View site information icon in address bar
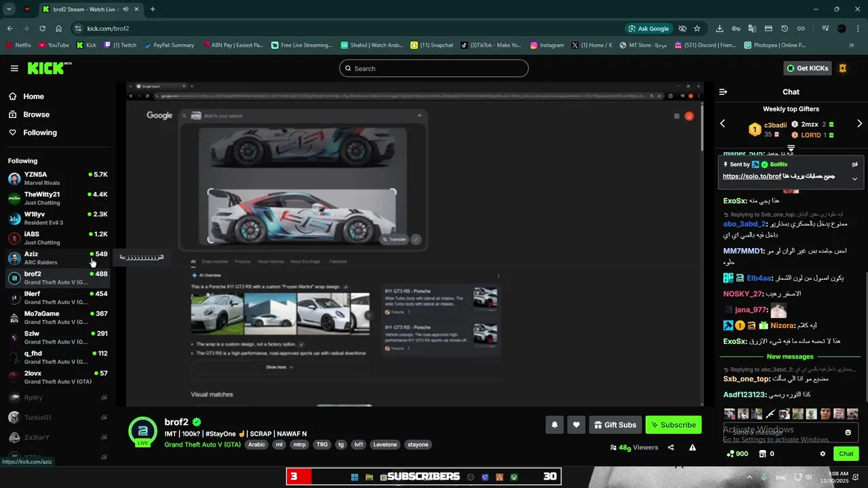This screenshot has height=488, width=868. [x=78, y=28]
